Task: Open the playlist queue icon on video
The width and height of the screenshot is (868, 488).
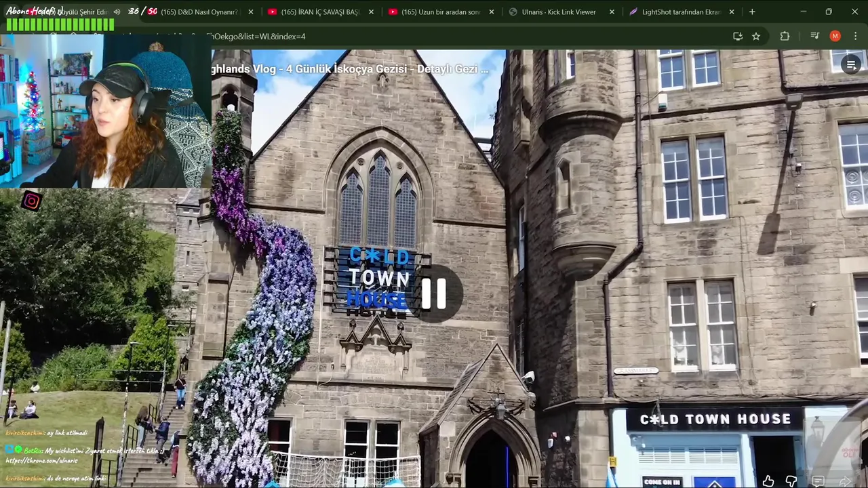Action: tap(851, 64)
